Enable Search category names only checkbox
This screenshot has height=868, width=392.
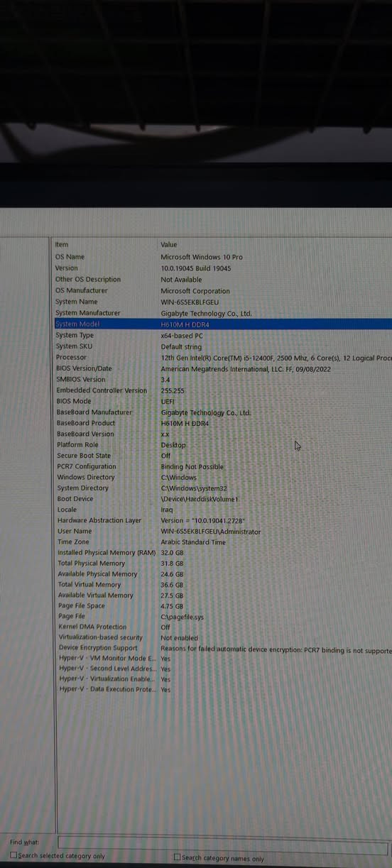pyautogui.click(x=178, y=858)
